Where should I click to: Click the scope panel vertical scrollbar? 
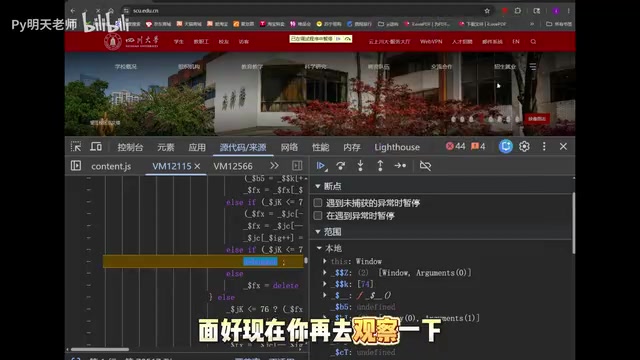(x=573, y=222)
